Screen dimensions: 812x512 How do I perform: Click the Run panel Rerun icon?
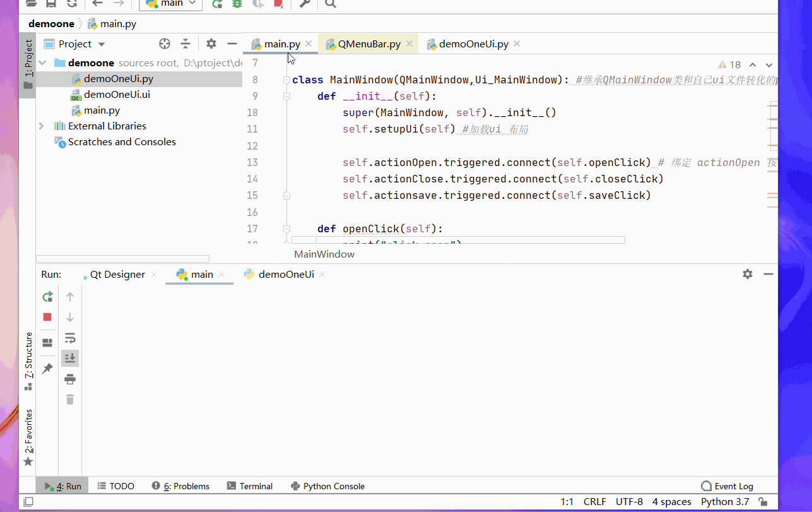pos(47,297)
